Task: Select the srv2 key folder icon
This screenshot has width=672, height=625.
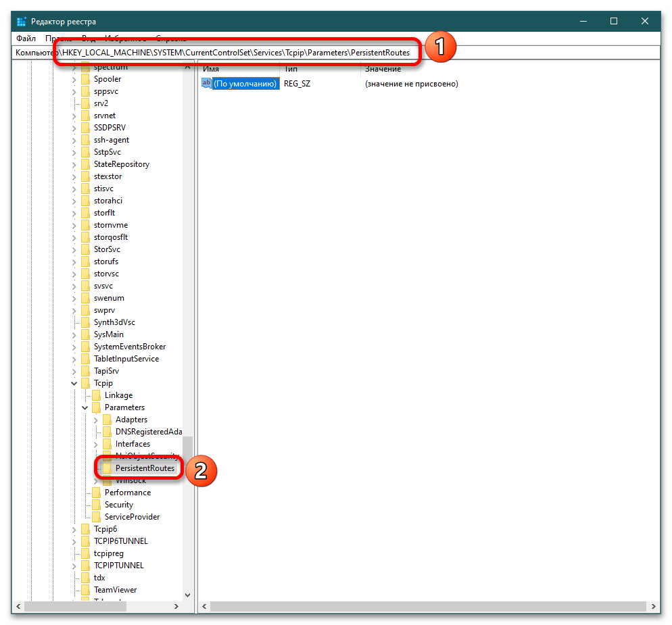Action: pyautogui.click(x=86, y=103)
